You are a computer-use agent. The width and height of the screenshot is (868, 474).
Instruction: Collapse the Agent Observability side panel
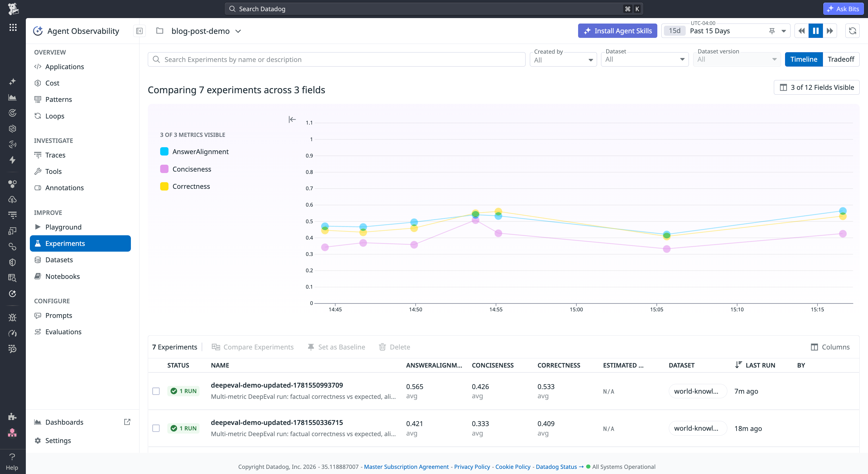(x=139, y=31)
